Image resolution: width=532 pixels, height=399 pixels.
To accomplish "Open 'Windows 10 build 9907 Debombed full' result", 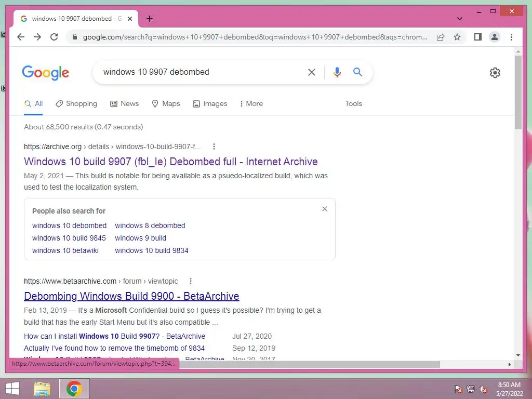I will 170,162.
